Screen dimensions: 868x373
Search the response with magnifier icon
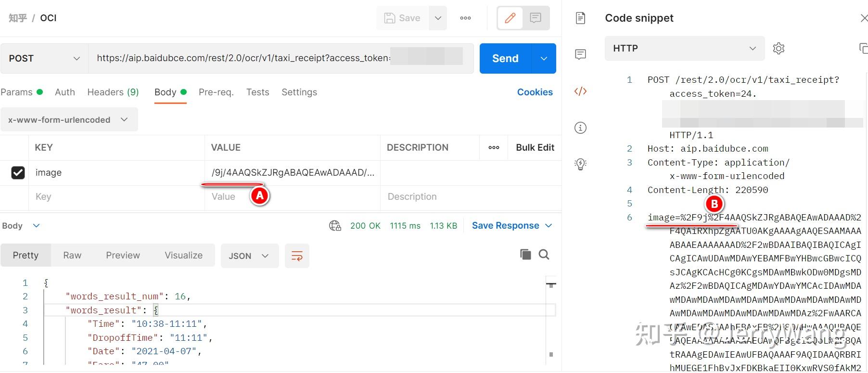(544, 255)
